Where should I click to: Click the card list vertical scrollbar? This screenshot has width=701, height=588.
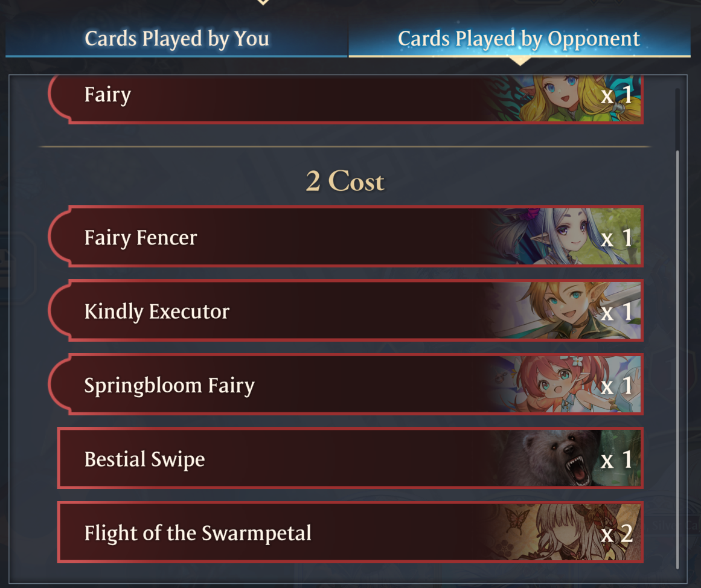point(677,358)
